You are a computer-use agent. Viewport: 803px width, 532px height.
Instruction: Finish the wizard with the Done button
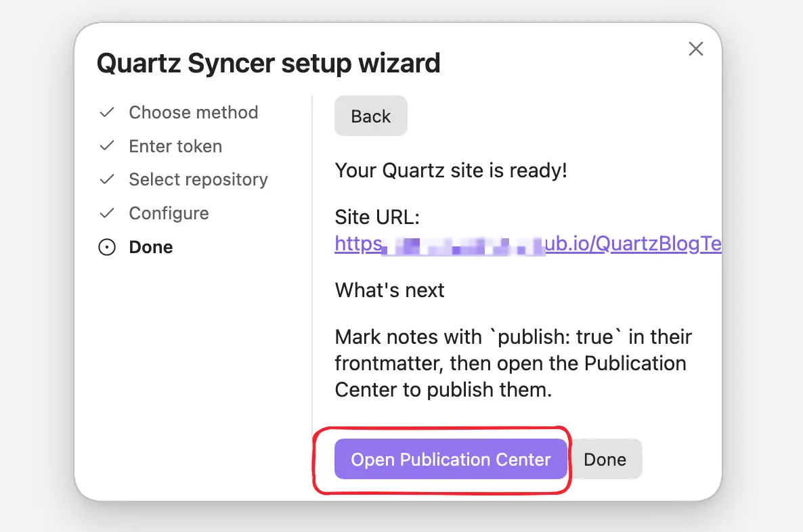(x=605, y=459)
